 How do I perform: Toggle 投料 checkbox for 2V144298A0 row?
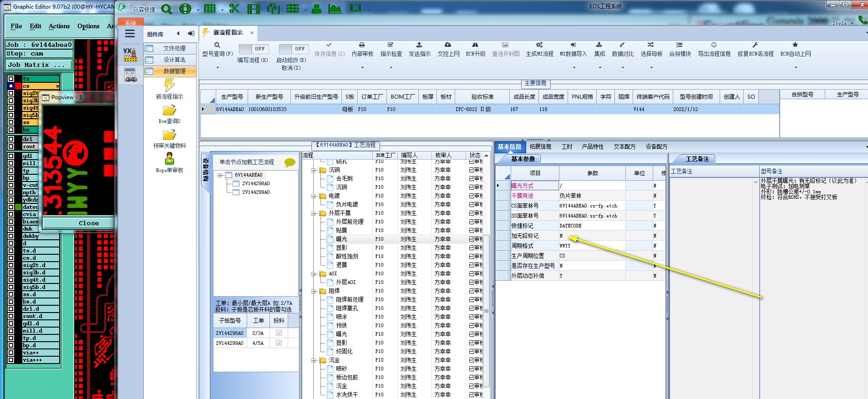pyautogui.click(x=279, y=333)
